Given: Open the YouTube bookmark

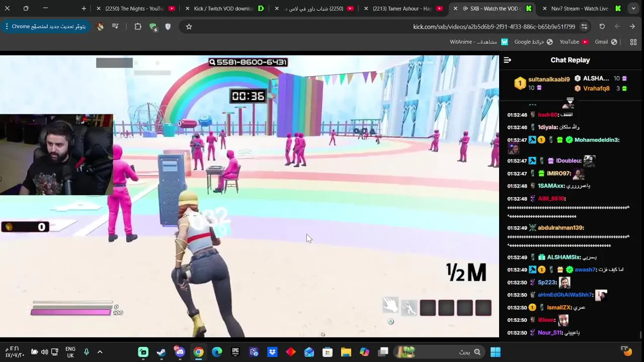Looking at the screenshot, I should click(x=574, y=42).
